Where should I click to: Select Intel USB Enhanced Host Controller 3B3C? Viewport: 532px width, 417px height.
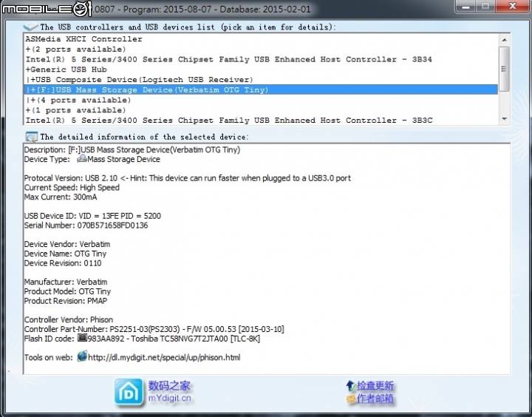(x=262, y=121)
